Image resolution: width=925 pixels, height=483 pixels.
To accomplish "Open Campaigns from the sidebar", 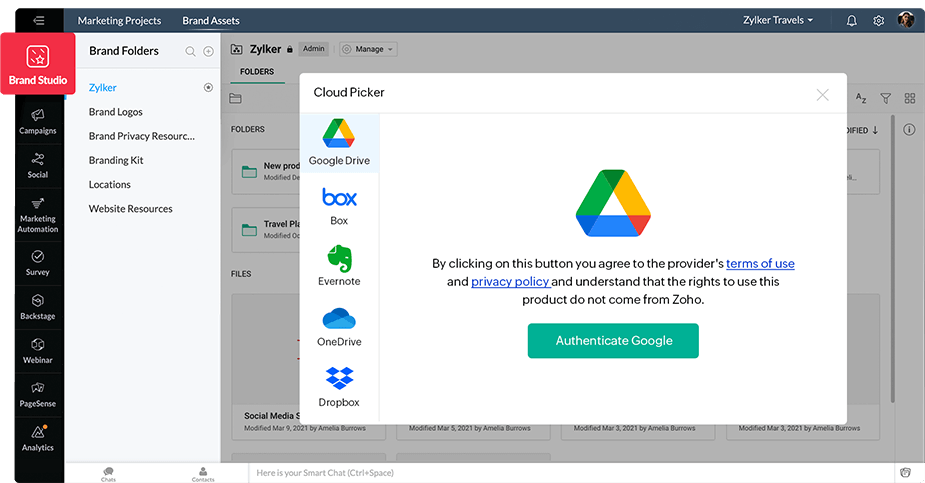I will point(38,121).
